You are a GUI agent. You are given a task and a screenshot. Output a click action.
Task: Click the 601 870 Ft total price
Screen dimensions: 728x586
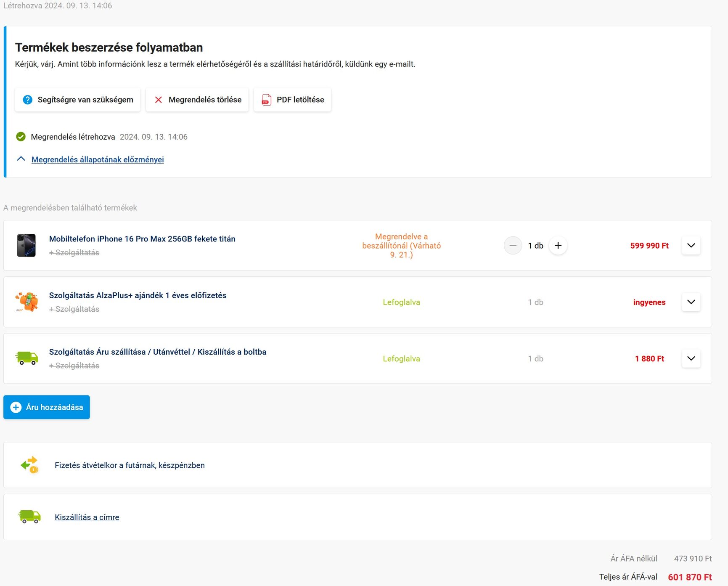click(x=690, y=577)
